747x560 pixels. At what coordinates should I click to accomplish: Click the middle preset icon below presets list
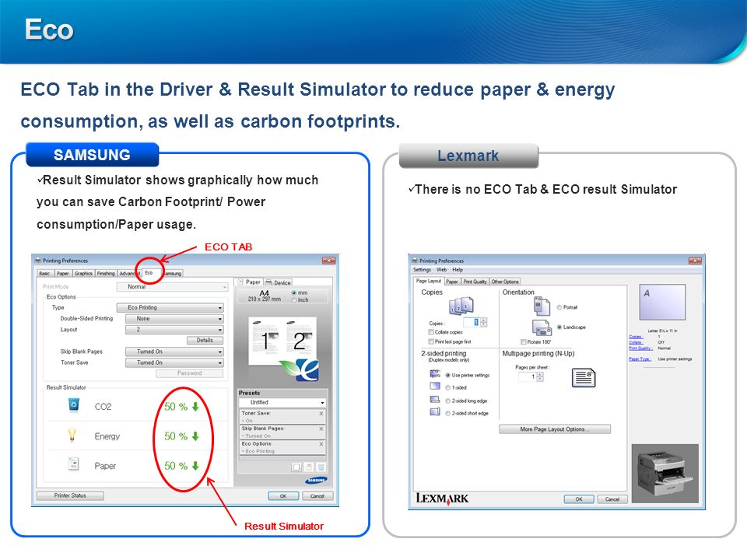pyautogui.click(x=309, y=467)
